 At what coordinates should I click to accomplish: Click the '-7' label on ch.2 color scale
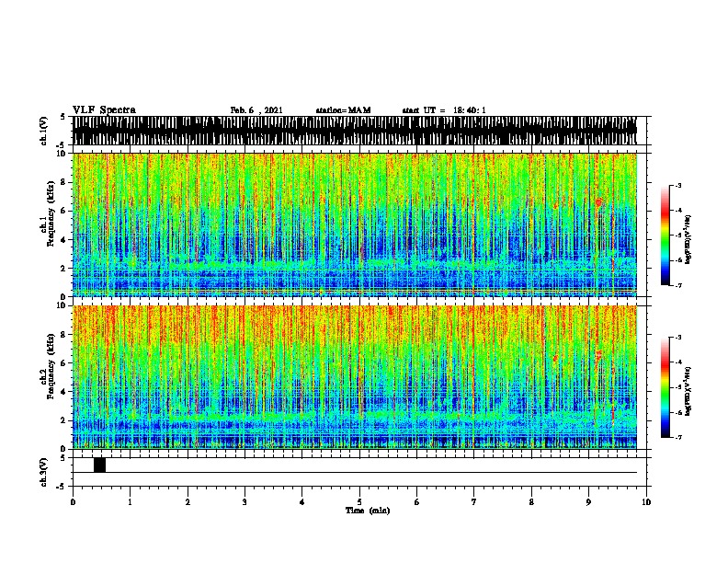677,438
